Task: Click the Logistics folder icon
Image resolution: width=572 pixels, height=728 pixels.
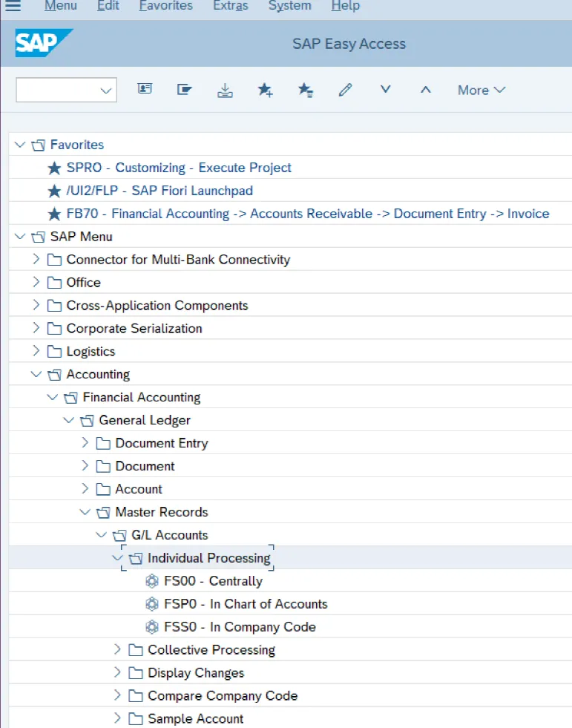Action: 54,352
